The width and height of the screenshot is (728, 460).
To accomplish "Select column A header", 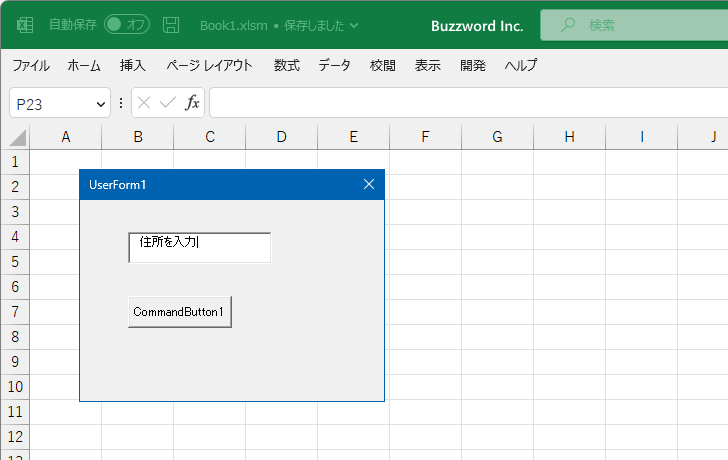I will 65,137.
